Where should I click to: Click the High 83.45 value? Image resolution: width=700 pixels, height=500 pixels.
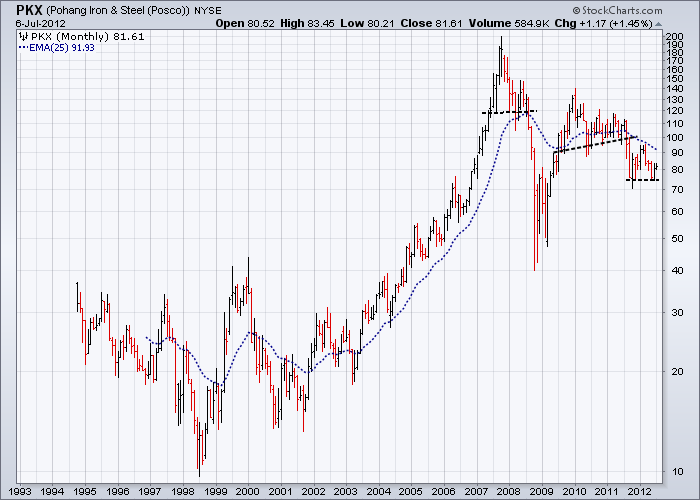(x=307, y=24)
